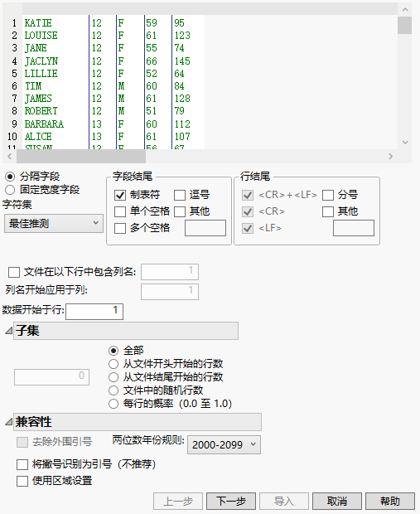Click the preview scroll right arrow

390,157
